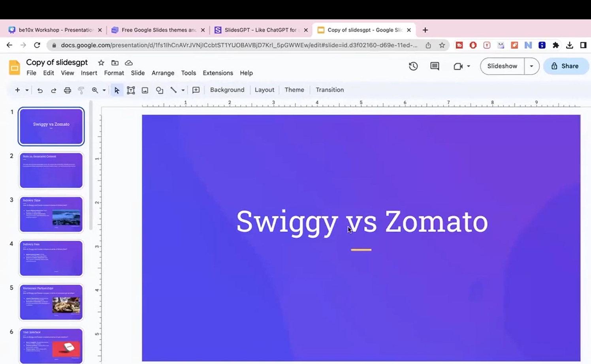Click the Share button
591x364 pixels.
566,66
